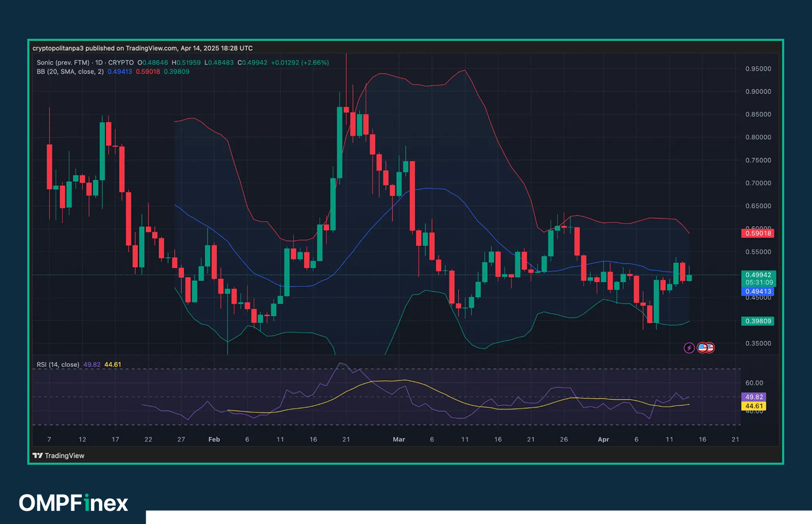Image resolution: width=812 pixels, height=524 pixels.
Task: Click the 0.65000 price scale value
Action: [x=758, y=206]
